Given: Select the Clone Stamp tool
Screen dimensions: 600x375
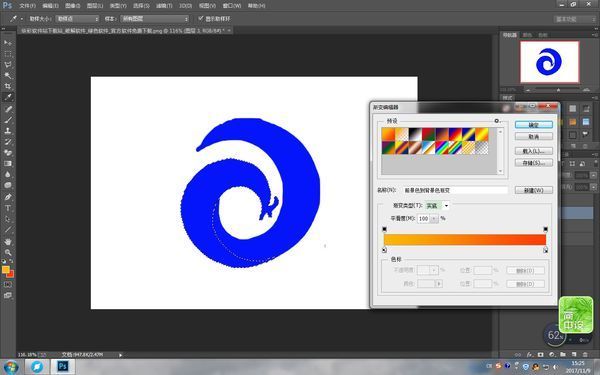Looking at the screenshot, I should pos(8,130).
